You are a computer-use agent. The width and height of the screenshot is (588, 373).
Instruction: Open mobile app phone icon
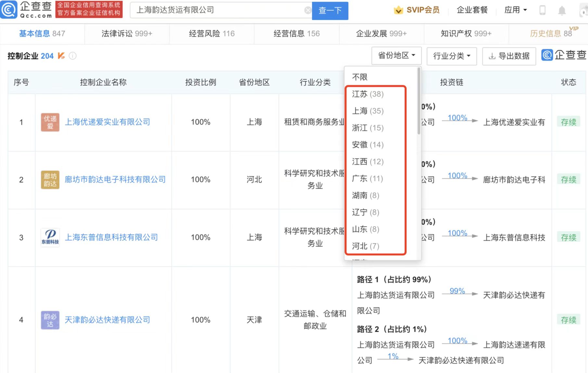tap(542, 10)
